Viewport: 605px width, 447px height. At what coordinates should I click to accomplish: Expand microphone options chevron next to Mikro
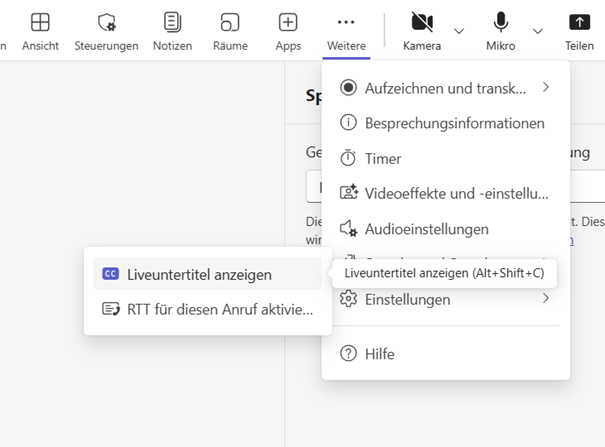pos(537,31)
